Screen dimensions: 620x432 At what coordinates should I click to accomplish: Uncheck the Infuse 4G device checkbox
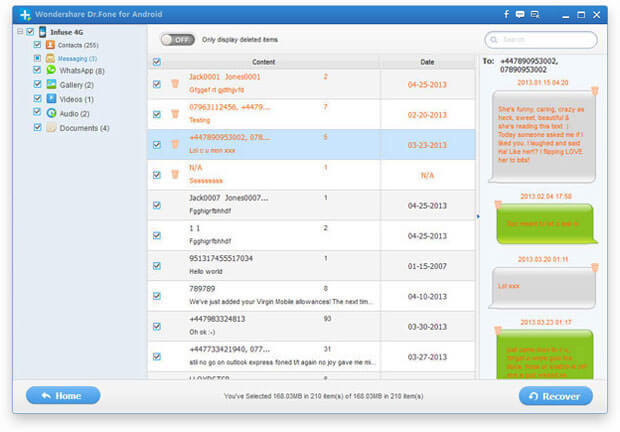30,32
